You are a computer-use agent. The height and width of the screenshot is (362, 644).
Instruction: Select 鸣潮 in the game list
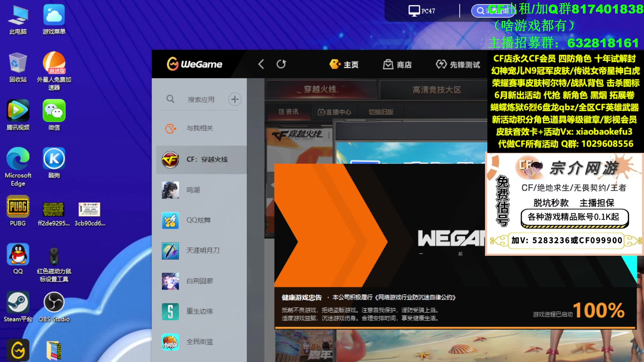pyautogui.click(x=201, y=190)
